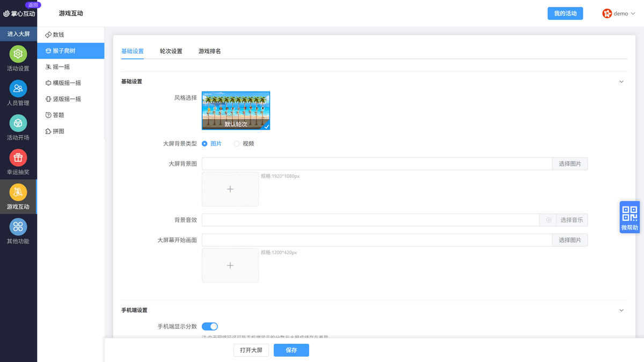The image size is (644, 362).
Task: Click the 大屏幕开始画面 upload box
Action: [230, 265]
